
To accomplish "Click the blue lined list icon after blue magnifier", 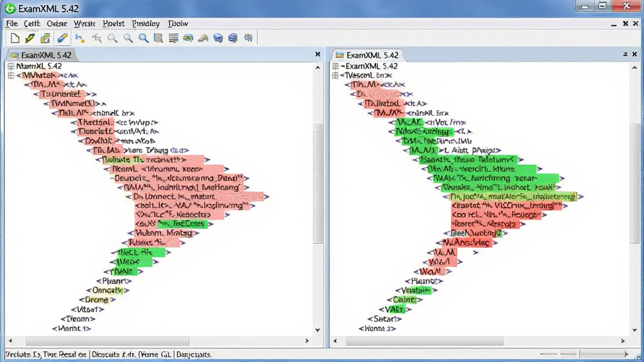I will pyautogui.click(x=158, y=38).
